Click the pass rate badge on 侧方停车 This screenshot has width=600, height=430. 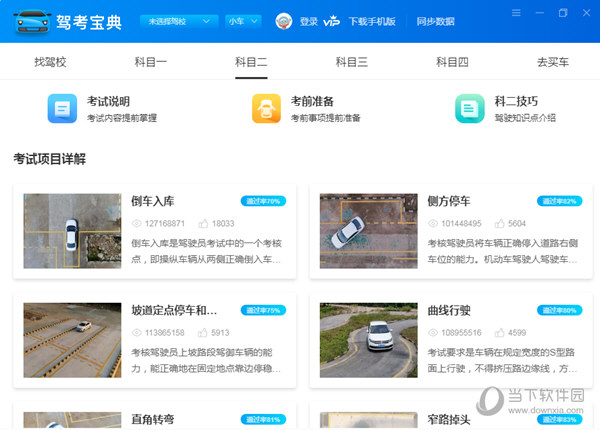[x=559, y=201]
